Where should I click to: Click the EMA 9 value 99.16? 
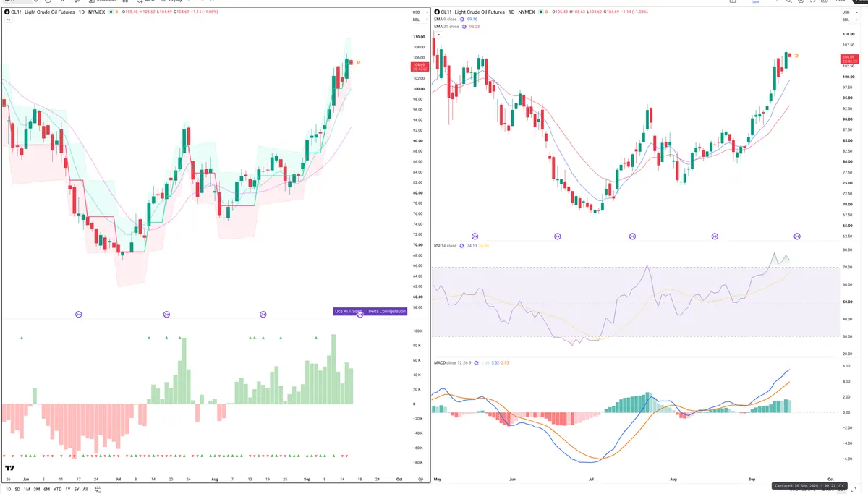pyautogui.click(x=473, y=19)
